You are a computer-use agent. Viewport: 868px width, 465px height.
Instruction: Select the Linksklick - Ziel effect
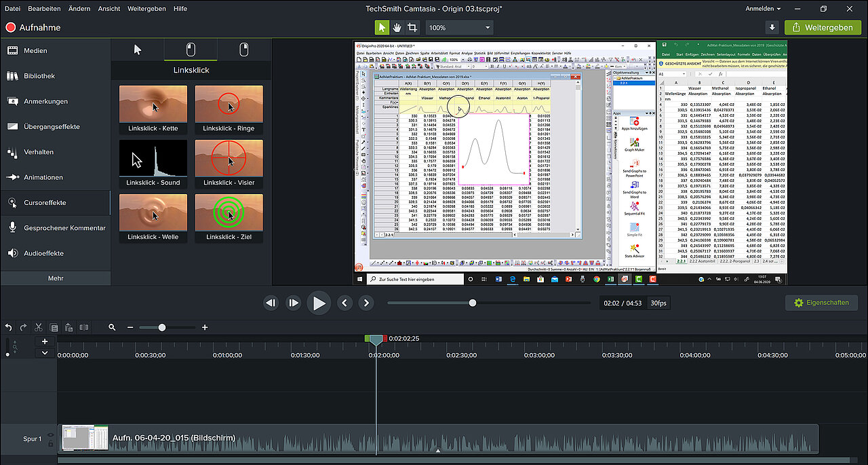229,218
